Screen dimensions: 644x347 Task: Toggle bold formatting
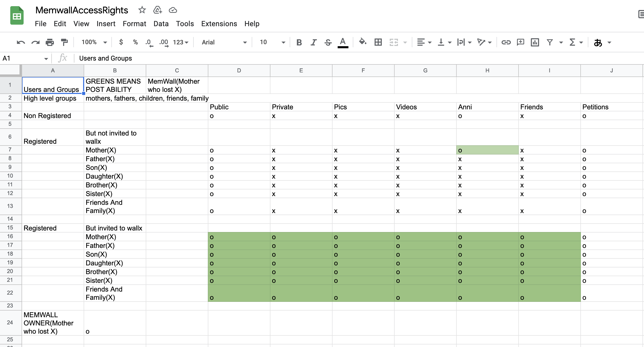pos(299,42)
